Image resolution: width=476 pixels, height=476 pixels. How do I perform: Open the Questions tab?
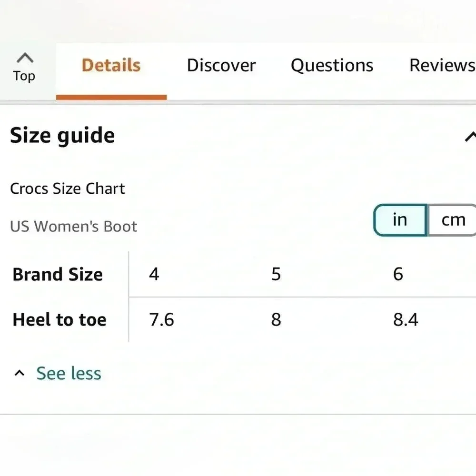pos(332,66)
